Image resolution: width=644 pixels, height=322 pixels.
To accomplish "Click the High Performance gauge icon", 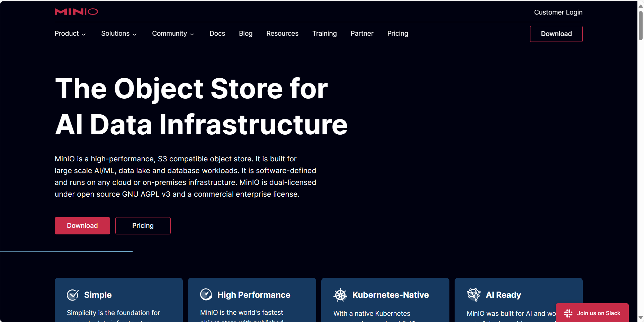I will point(206,294).
